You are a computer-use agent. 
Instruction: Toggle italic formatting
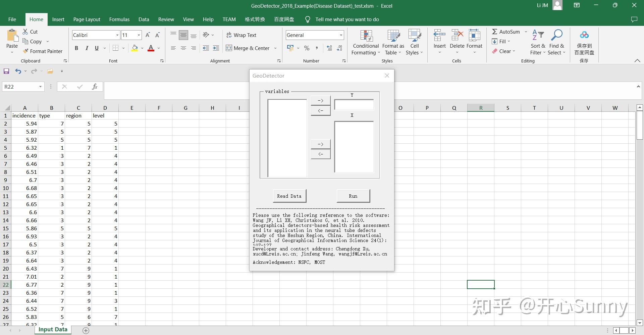[x=87, y=48]
